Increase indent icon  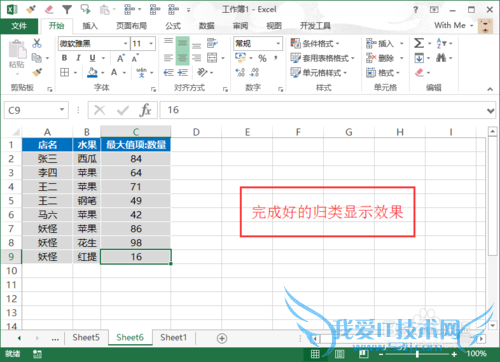pyautogui.click(x=182, y=72)
